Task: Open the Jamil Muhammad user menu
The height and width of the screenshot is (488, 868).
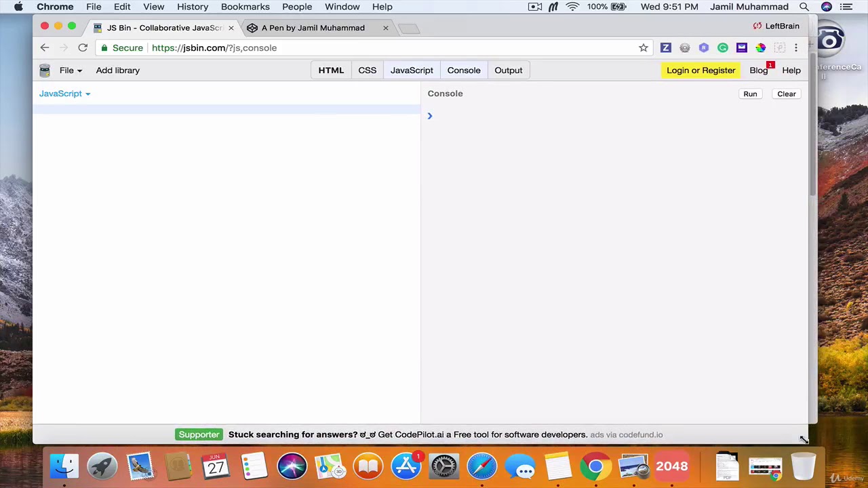Action: tap(749, 7)
